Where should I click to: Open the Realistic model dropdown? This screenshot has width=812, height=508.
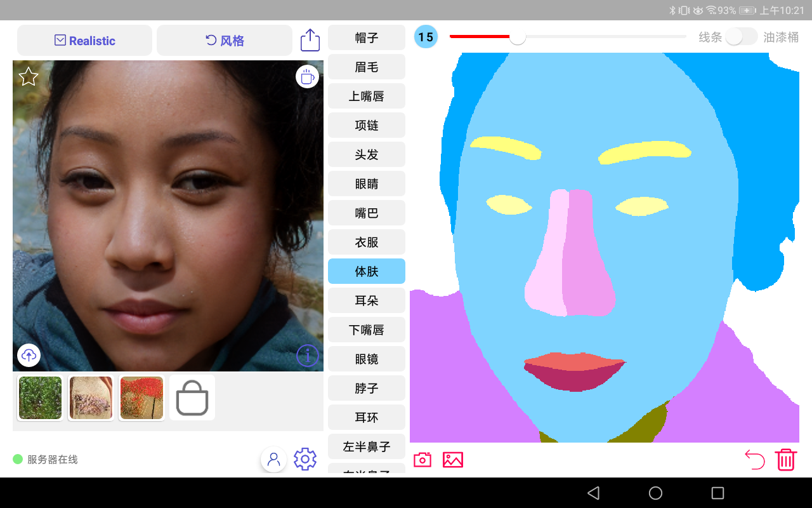coord(85,41)
